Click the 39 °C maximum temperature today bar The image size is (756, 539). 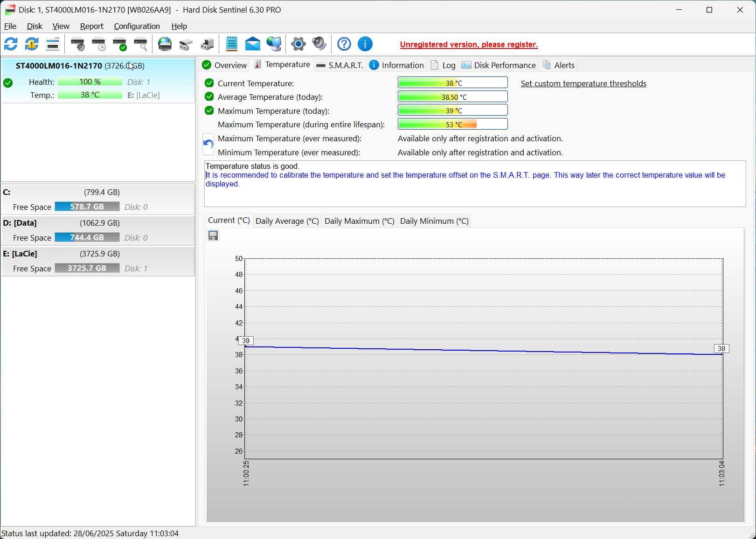453,110
